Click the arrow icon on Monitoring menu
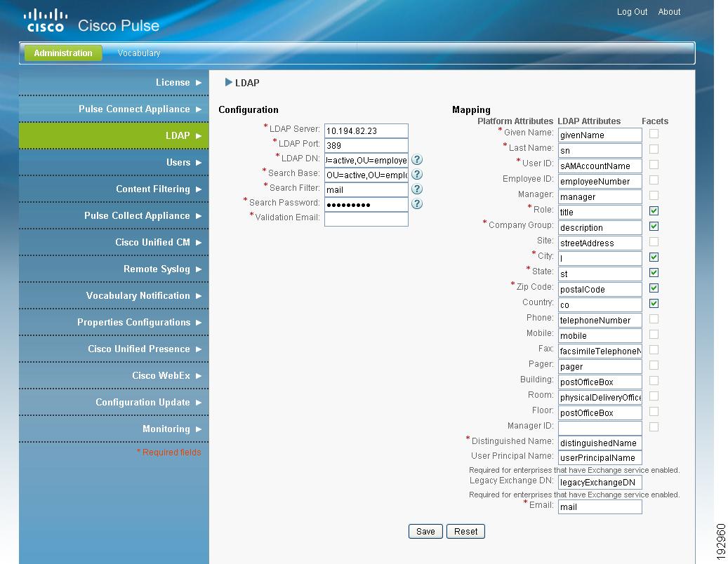The width and height of the screenshot is (728, 564). tap(199, 429)
